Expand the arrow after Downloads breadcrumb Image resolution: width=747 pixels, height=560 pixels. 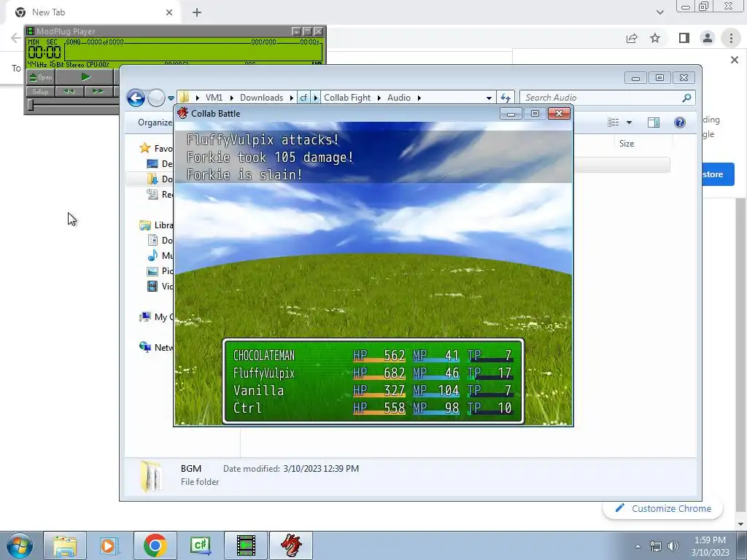tap(292, 98)
